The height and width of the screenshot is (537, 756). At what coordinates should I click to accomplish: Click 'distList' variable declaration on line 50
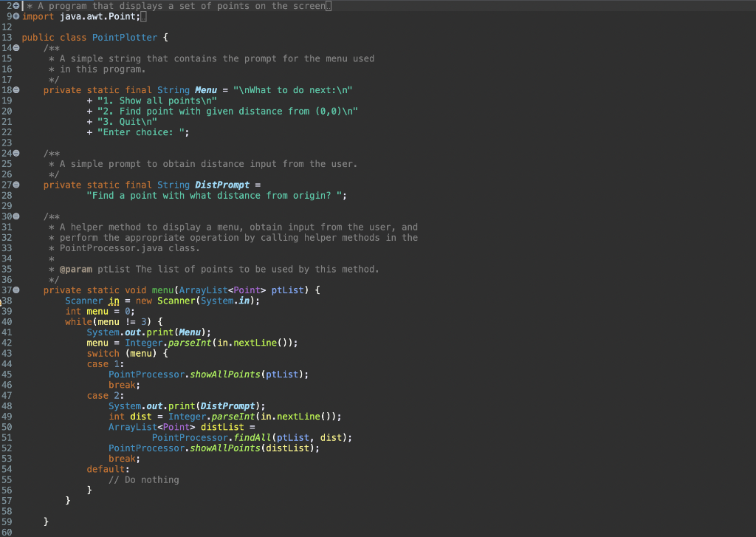(x=222, y=427)
